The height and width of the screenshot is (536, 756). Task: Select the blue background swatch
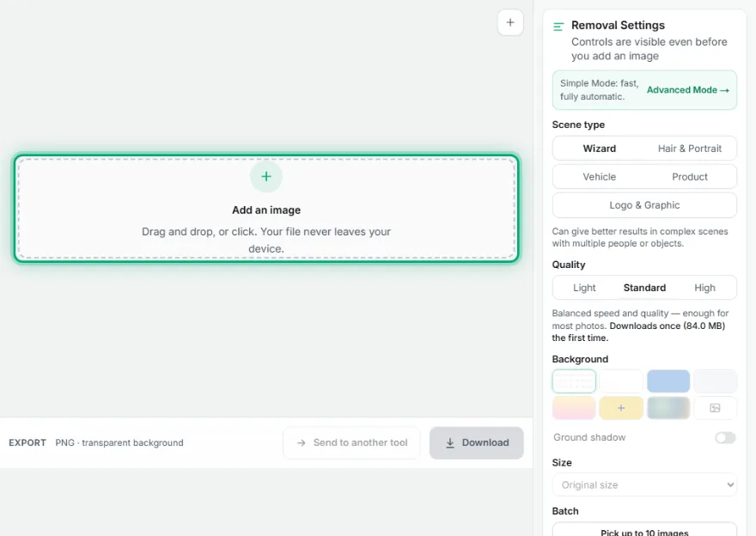(668, 381)
